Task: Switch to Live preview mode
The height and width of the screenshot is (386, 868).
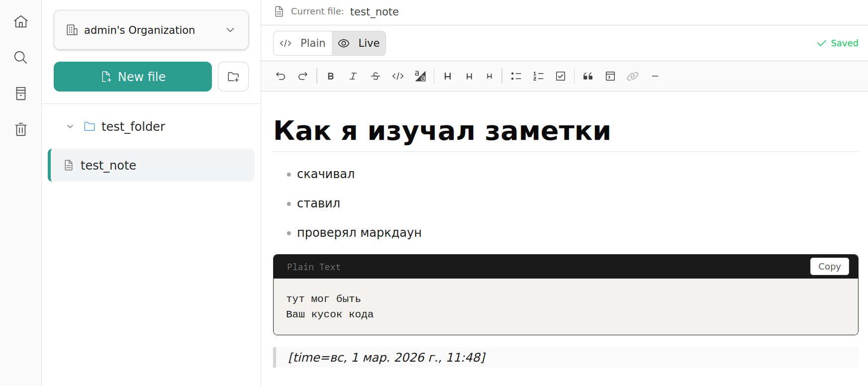Action: 359,43
